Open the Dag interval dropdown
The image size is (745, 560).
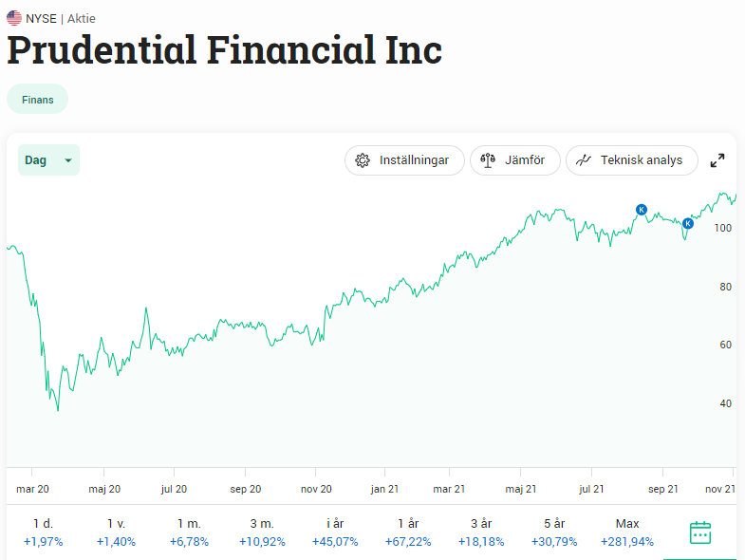tap(48, 160)
